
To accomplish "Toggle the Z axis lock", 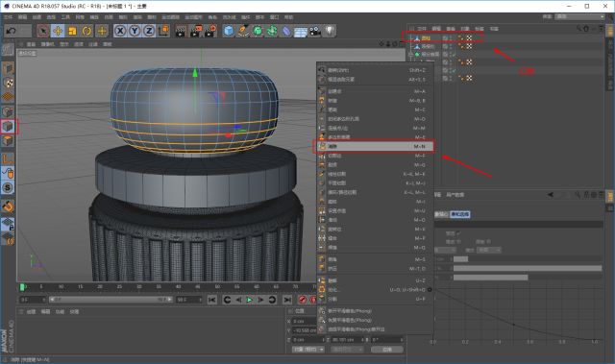I will pos(149,31).
